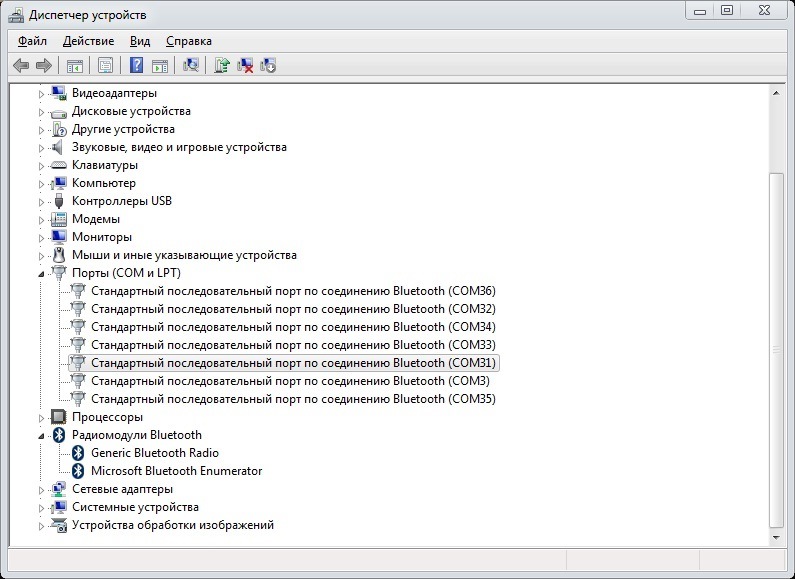Image resolution: width=795 pixels, height=579 pixels.
Task: Select the Звуковые, видео и игровые устройства label
Action: (x=179, y=147)
